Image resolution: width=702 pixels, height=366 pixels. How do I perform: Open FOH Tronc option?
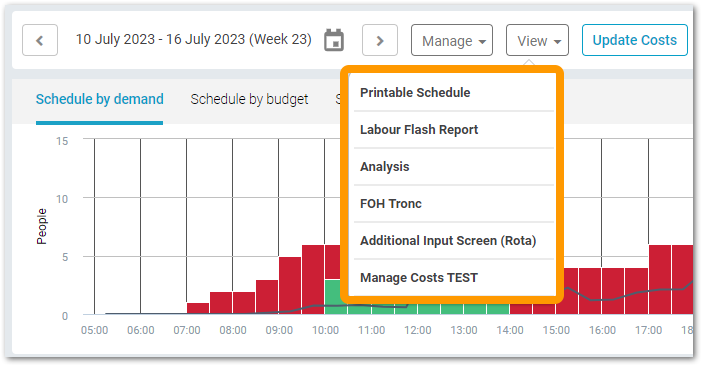point(454,204)
